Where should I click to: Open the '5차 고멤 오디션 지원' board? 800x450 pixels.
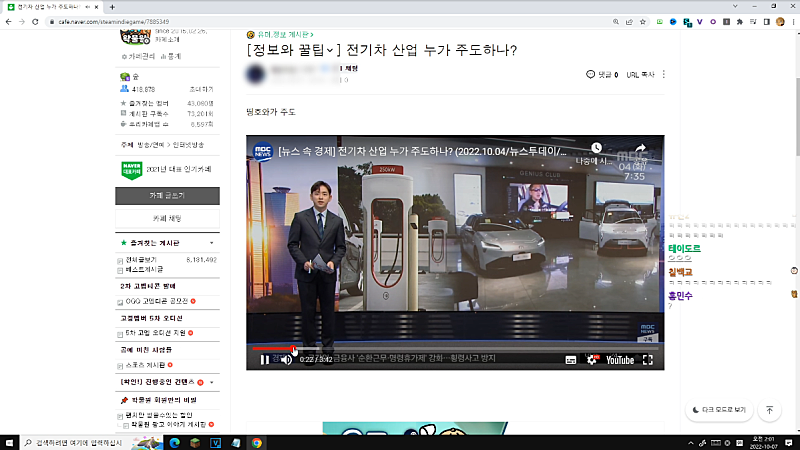click(x=156, y=333)
